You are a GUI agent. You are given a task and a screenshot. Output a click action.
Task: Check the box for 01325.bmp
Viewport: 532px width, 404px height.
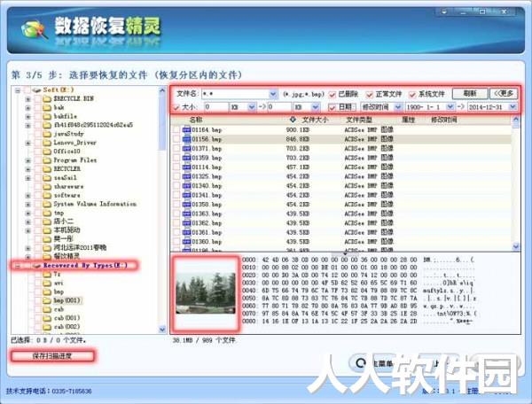click(x=176, y=176)
